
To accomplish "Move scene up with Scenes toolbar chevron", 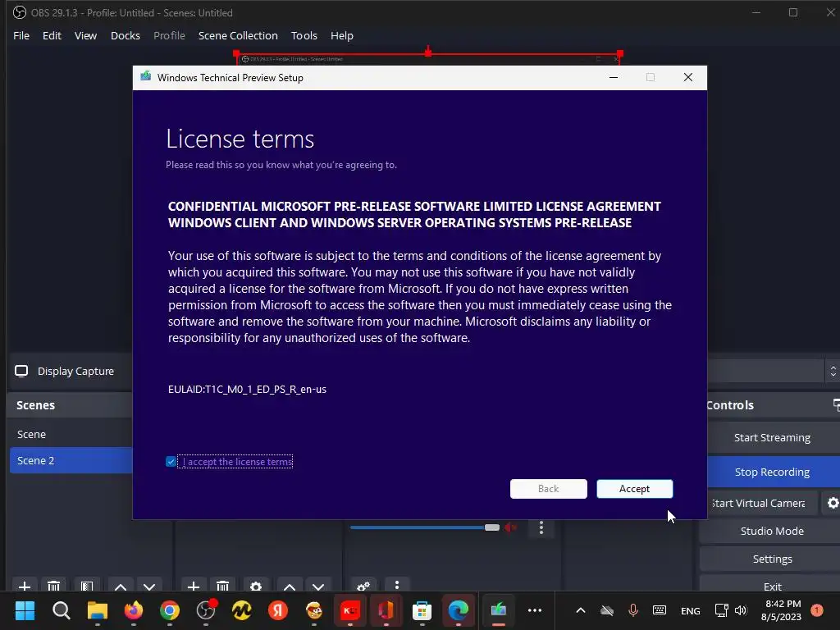I will [121, 587].
